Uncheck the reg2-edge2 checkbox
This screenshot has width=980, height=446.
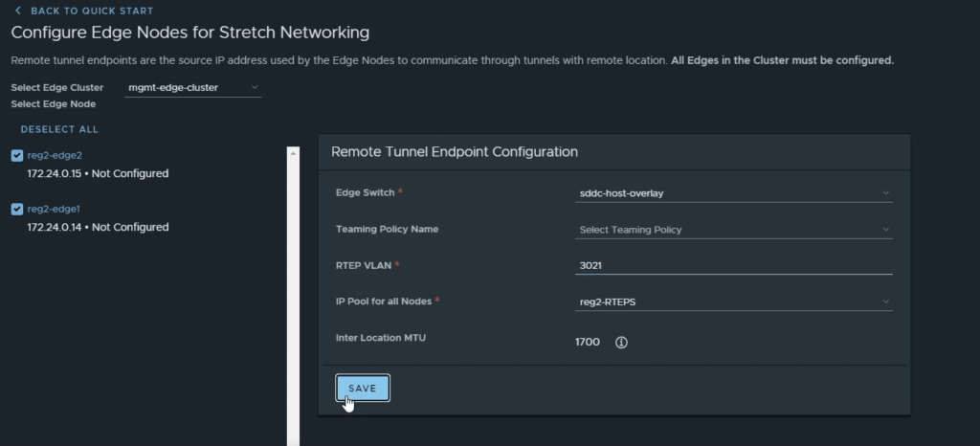[17, 156]
